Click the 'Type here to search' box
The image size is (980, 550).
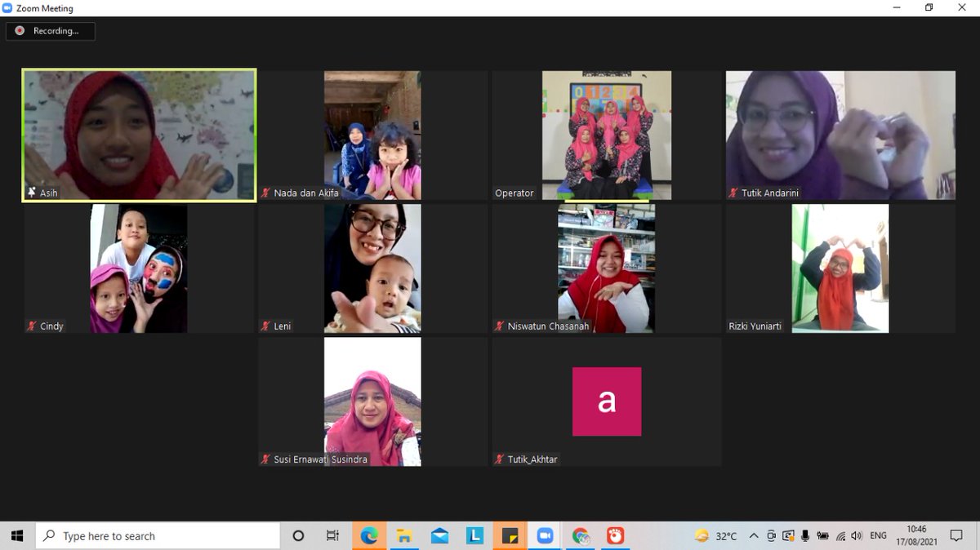pyautogui.click(x=158, y=536)
